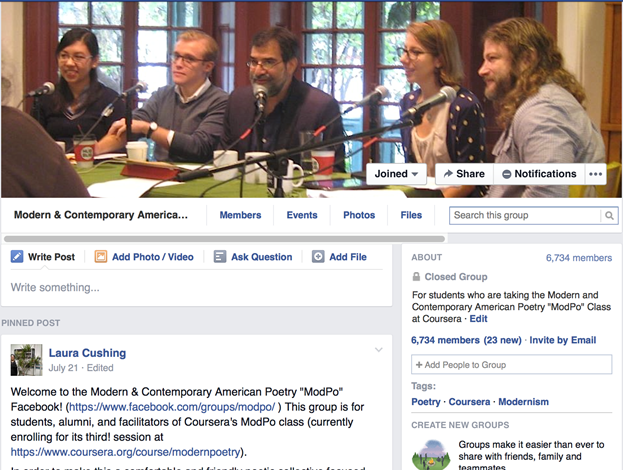This screenshot has height=470, width=623.
Task: Select the Write Post composer tab
Action: pyautogui.click(x=43, y=257)
